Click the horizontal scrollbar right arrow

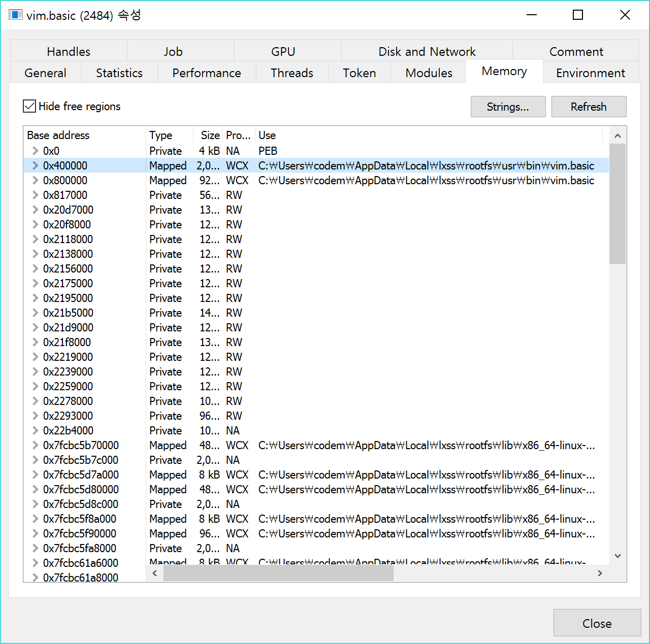tap(600, 573)
